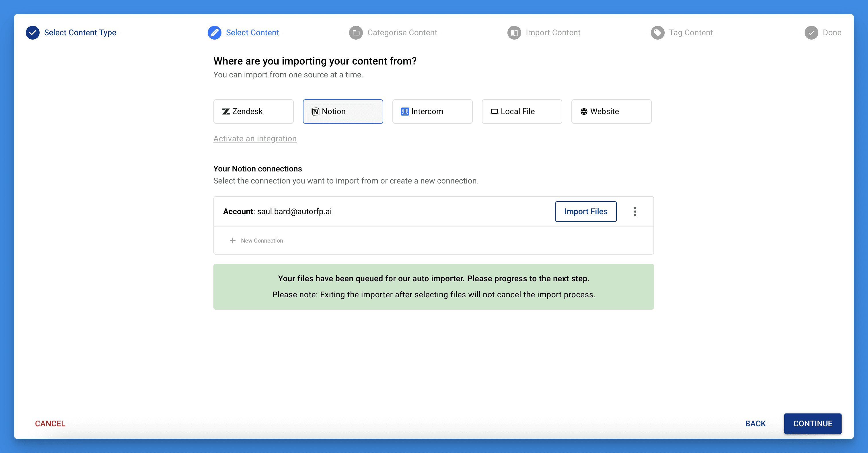Cancel the import with the CANCEL button
Image resolution: width=868 pixels, height=453 pixels.
pos(50,423)
